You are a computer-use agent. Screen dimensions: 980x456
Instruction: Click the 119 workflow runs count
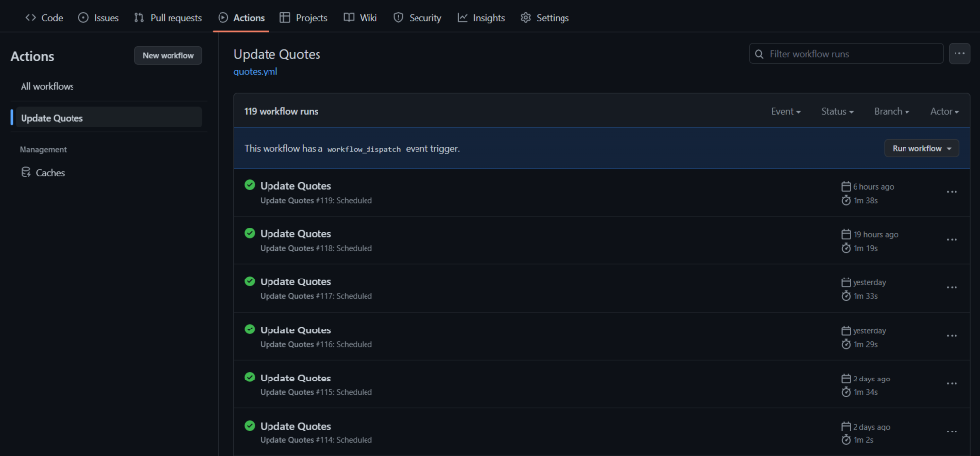(x=281, y=112)
